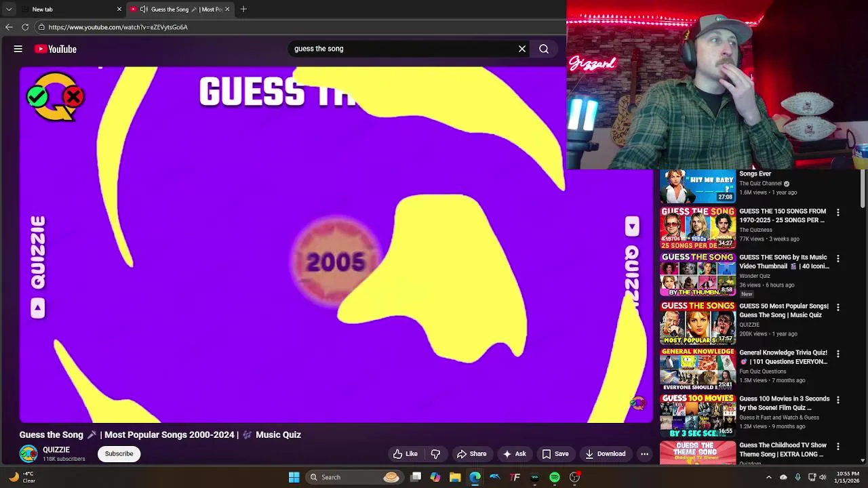
Task: Open a new browser tab with plus
Action: coord(243,9)
